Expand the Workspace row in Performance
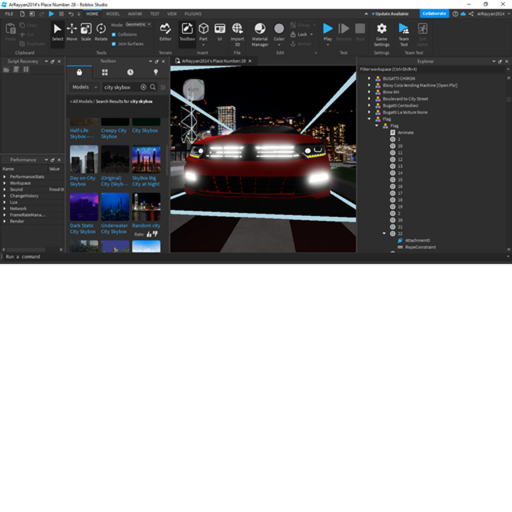512x512 pixels. [4, 183]
